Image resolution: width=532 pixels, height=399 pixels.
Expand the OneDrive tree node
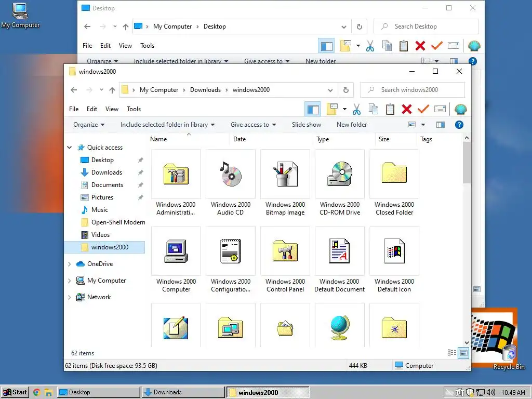69,264
